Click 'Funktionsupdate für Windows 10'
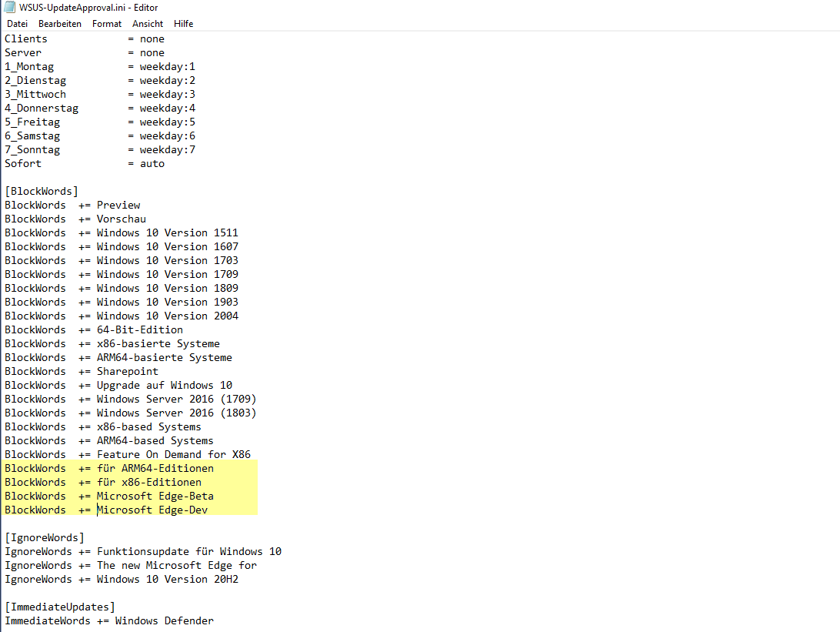Image resolution: width=840 pixels, height=632 pixels. [189, 552]
